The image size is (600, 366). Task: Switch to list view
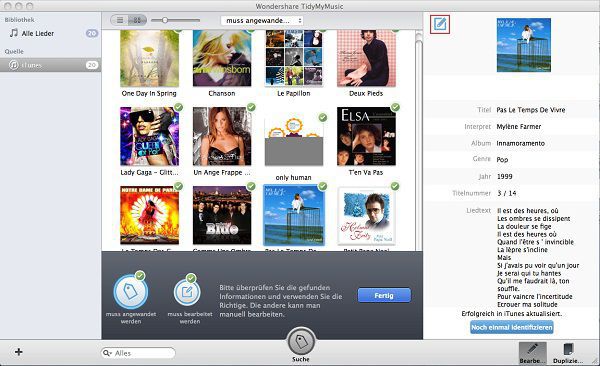click(x=120, y=20)
